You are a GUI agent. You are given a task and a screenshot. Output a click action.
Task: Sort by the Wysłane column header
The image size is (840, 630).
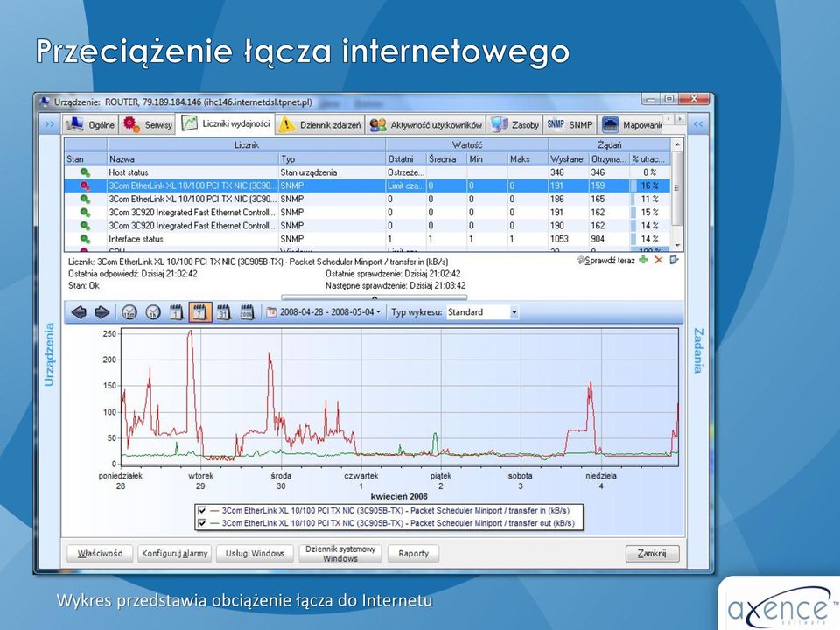click(569, 159)
